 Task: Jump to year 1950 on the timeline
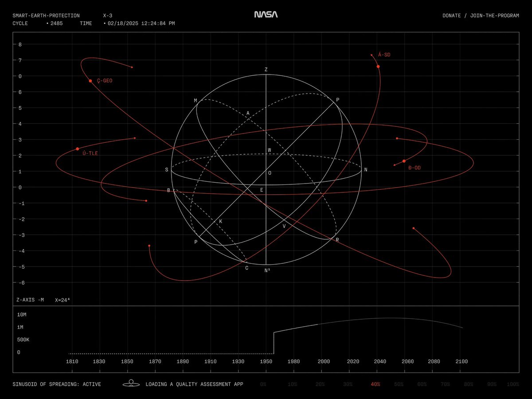pos(266,361)
